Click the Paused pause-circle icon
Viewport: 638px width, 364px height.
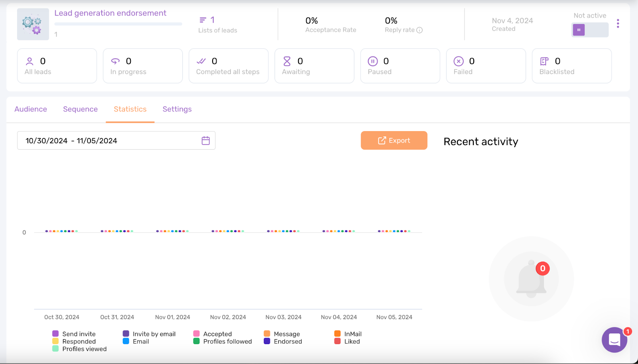pyautogui.click(x=372, y=61)
